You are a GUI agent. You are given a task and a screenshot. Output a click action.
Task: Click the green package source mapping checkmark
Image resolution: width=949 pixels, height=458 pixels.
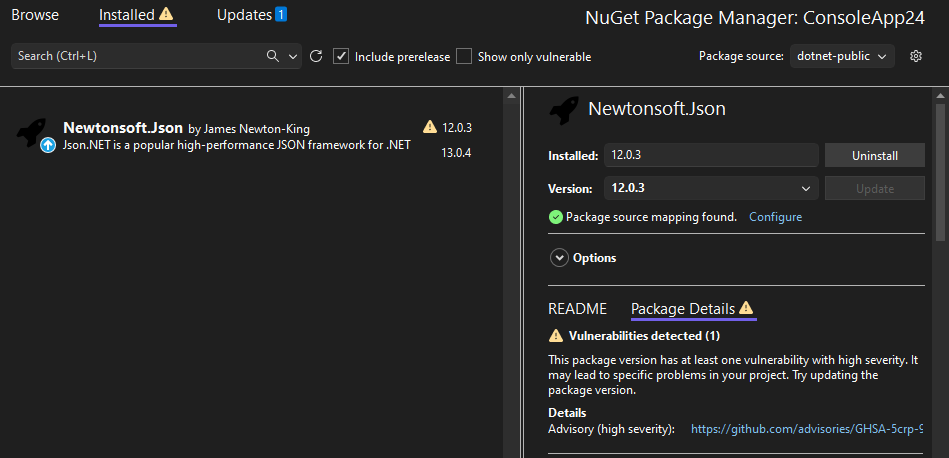556,217
